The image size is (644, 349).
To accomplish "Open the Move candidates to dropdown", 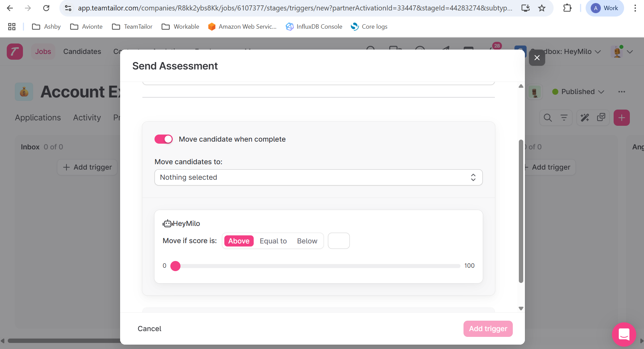I will click(x=318, y=177).
